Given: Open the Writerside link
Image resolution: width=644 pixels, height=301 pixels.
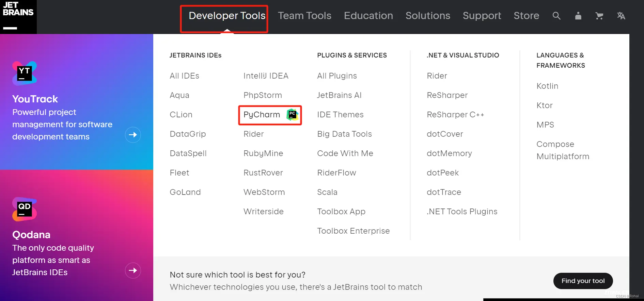Looking at the screenshot, I should click(x=264, y=212).
